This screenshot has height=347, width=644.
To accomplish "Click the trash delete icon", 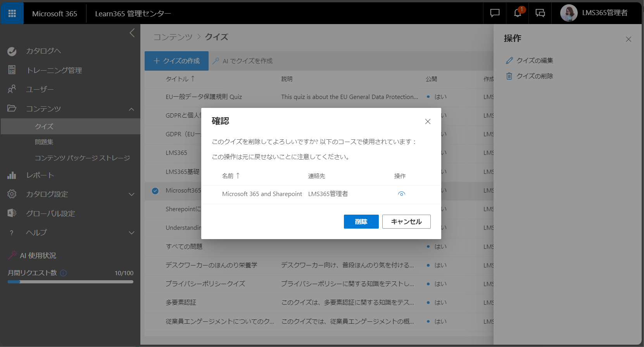I will click(509, 76).
